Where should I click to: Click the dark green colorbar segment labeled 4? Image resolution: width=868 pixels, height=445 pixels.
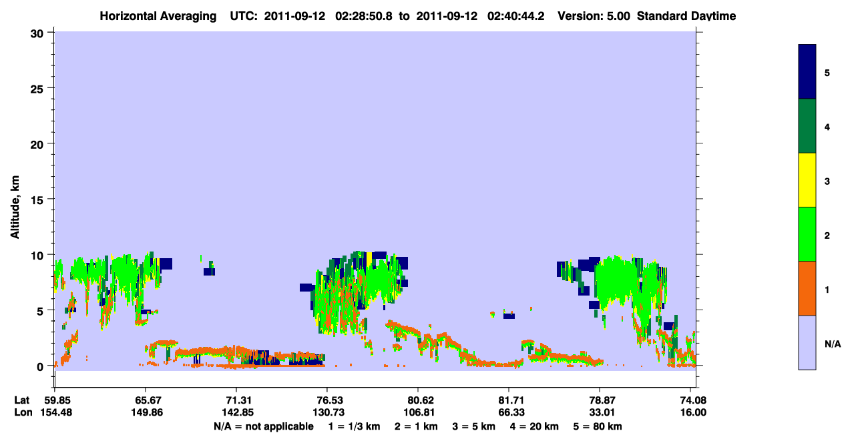[807, 126]
